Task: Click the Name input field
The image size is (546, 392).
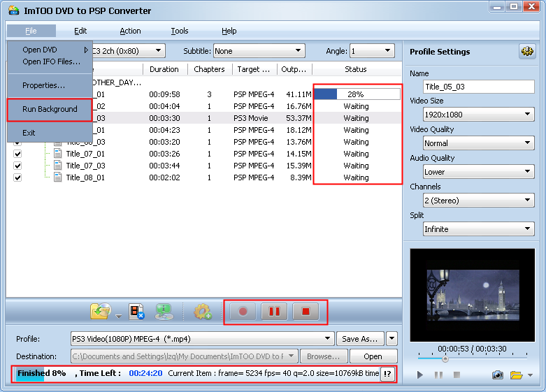Action: coord(479,87)
